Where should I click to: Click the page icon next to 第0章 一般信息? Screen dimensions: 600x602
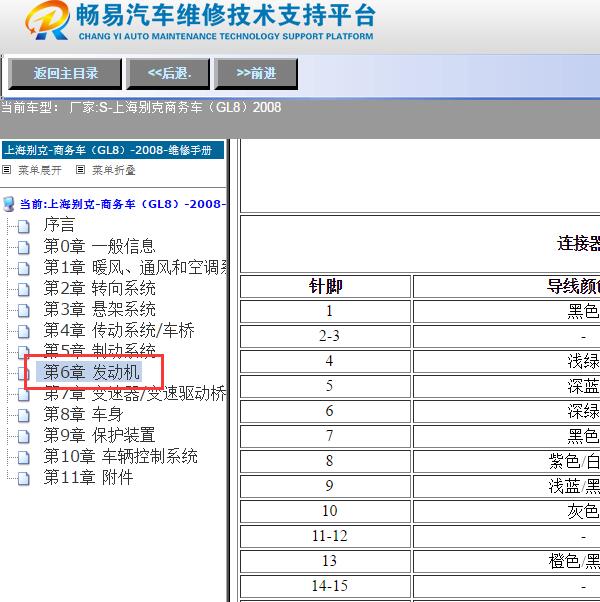click(x=24, y=248)
